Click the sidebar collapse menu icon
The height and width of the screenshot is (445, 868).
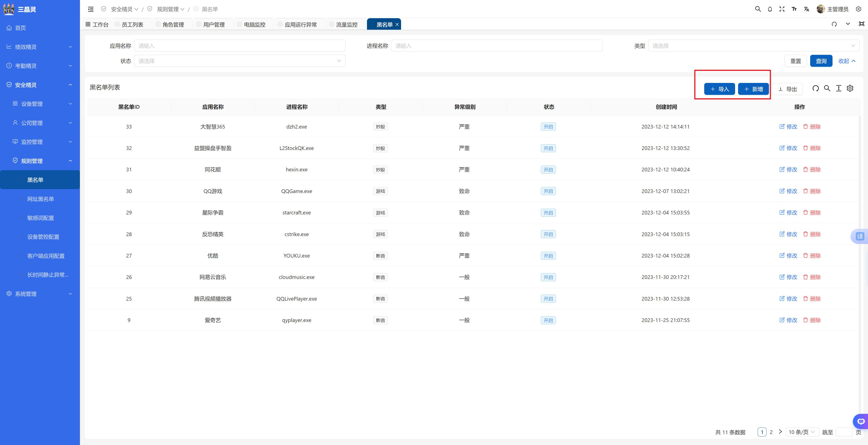[91, 9]
